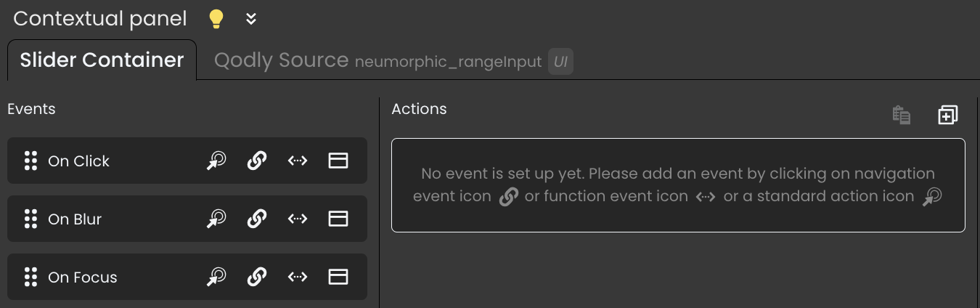Grab the On Click drag handle
This screenshot has width=980, height=308.
(30, 161)
